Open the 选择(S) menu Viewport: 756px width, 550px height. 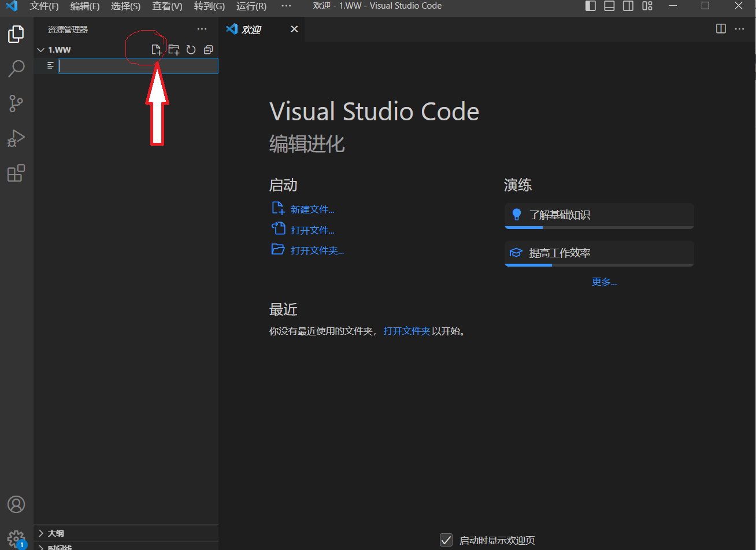pos(126,6)
